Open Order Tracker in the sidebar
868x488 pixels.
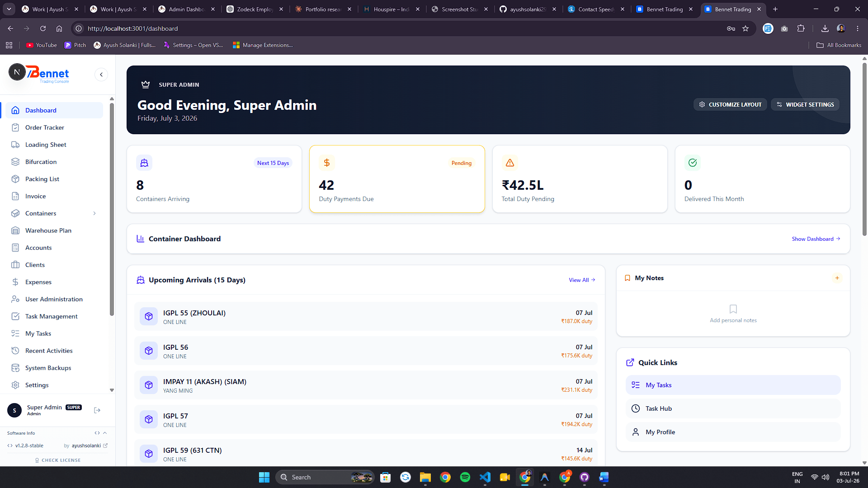click(x=54, y=127)
